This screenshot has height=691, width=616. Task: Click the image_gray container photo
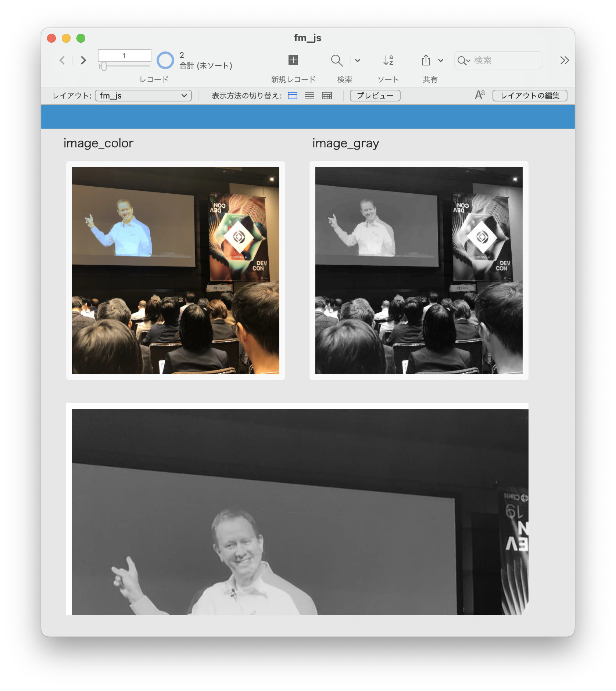pos(419,271)
